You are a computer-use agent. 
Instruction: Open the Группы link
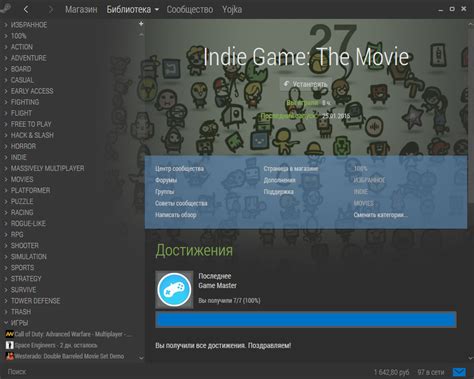click(165, 192)
